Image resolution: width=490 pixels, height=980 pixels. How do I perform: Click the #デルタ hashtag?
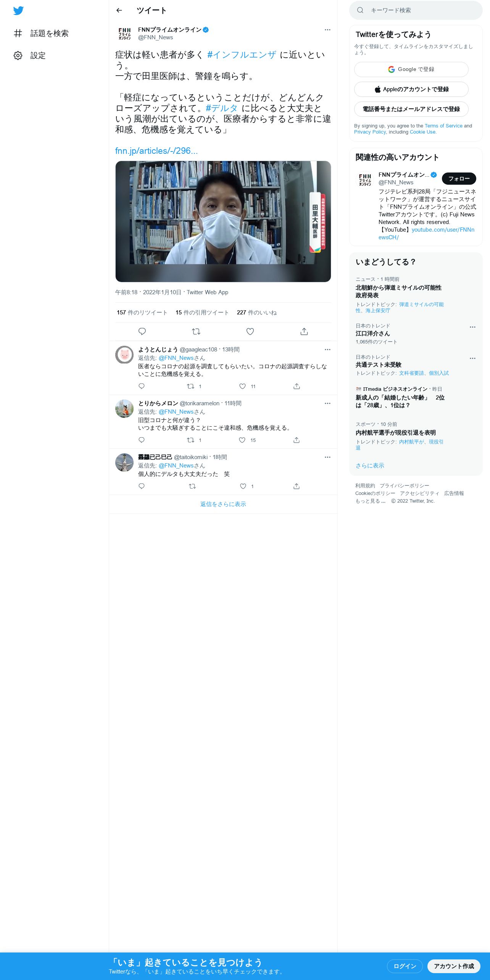tap(222, 108)
